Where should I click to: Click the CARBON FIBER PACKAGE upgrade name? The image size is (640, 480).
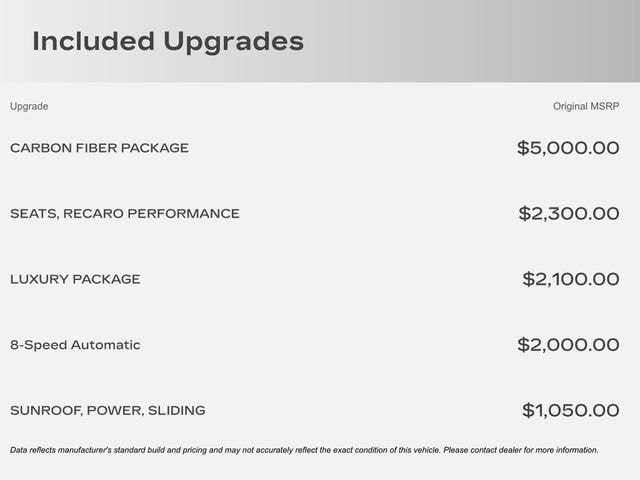coord(99,148)
